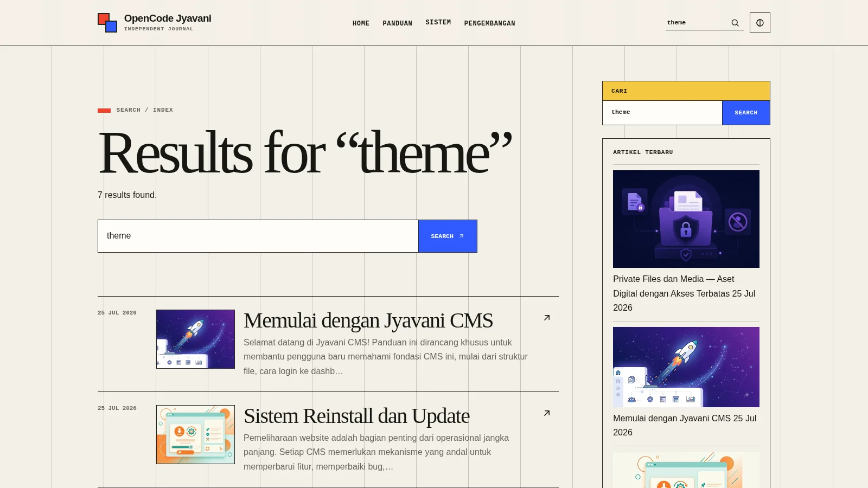868x488 pixels.
Task: Toggle the dark mode contrast icon
Action: (759, 23)
